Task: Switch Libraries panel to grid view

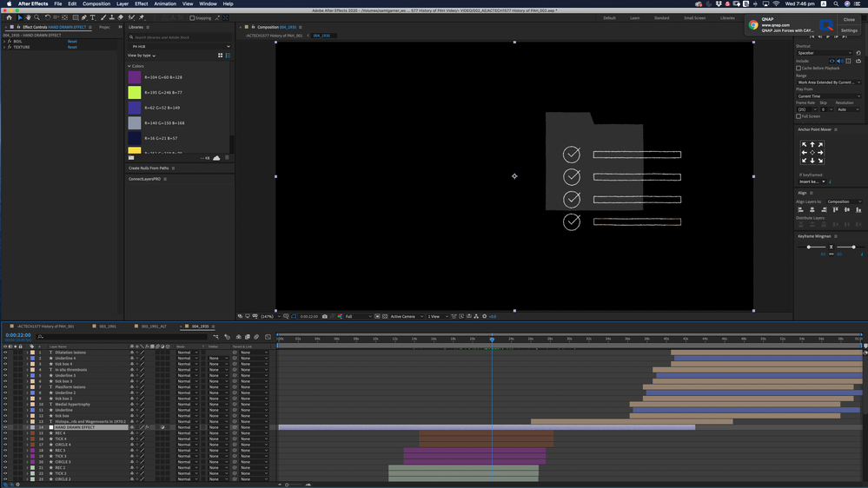Action: pyautogui.click(x=221, y=56)
